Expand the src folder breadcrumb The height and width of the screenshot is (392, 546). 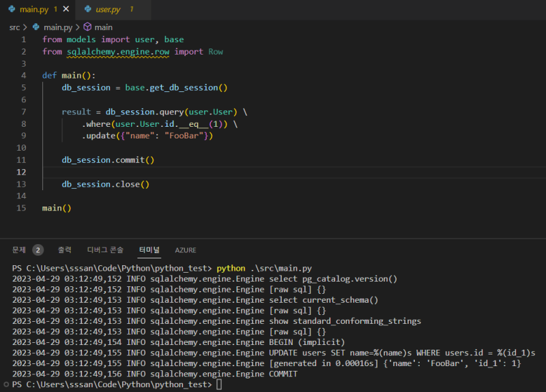click(x=14, y=27)
